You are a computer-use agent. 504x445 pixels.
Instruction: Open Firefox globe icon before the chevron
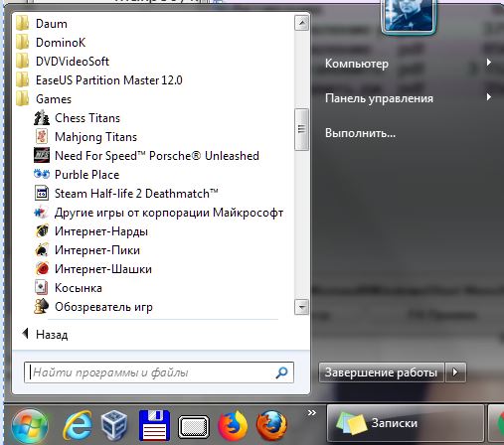click(x=271, y=426)
